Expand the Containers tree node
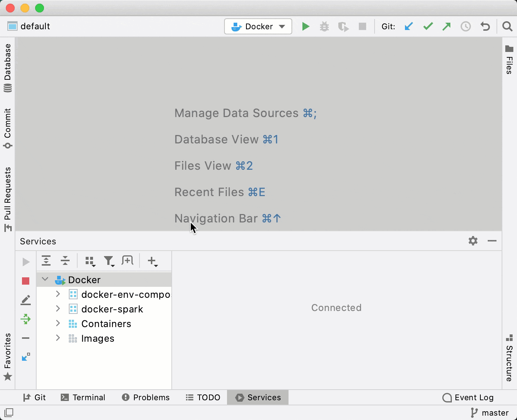 57,323
